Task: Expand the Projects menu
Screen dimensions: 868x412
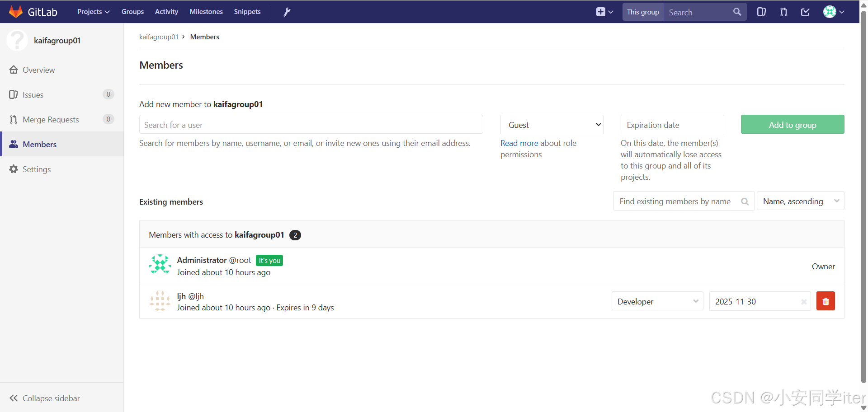Action: pyautogui.click(x=93, y=12)
